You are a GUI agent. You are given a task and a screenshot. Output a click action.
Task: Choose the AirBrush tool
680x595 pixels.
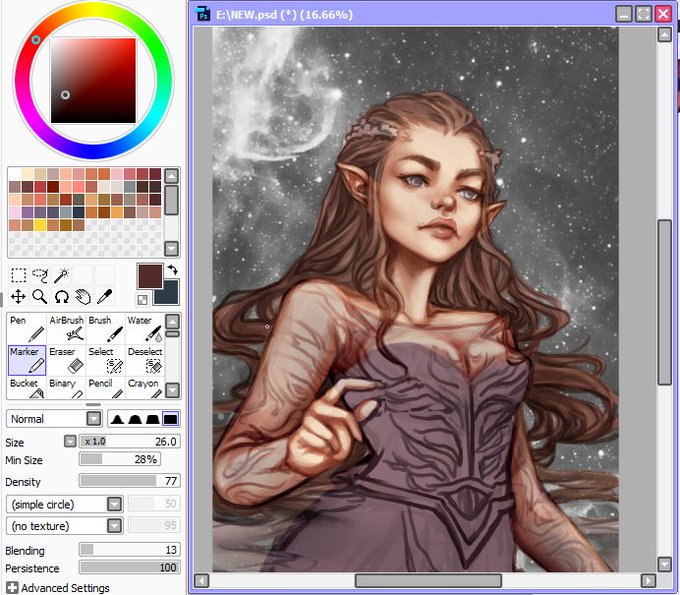pos(66,328)
